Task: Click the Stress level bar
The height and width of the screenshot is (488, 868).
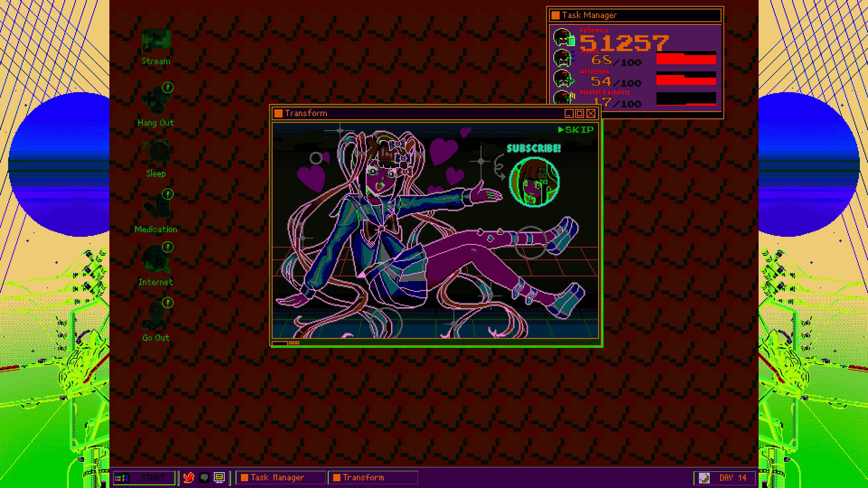Action: point(686,58)
